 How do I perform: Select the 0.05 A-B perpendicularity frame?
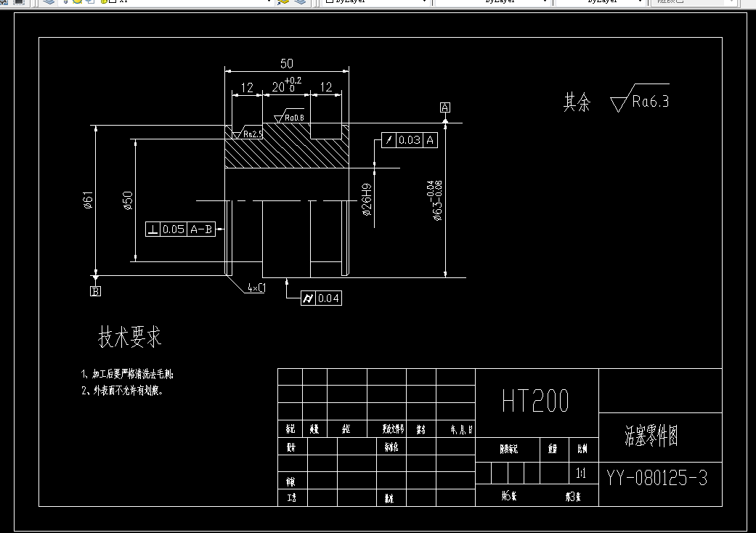point(180,229)
